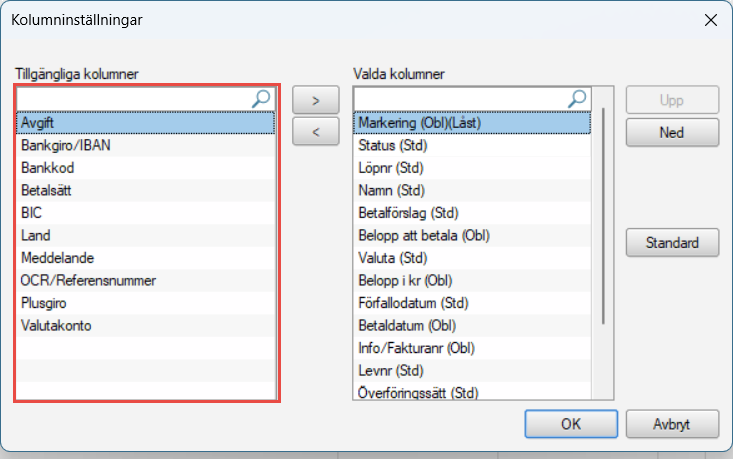Reset columns with the Standard button
Image resolution: width=733 pixels, height=459 pixels.
point(672,243)
